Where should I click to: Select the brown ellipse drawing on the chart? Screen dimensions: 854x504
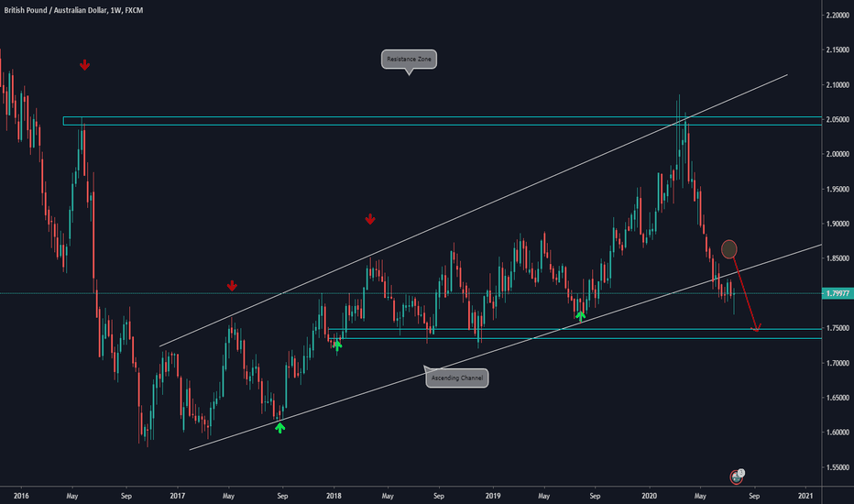729,249
